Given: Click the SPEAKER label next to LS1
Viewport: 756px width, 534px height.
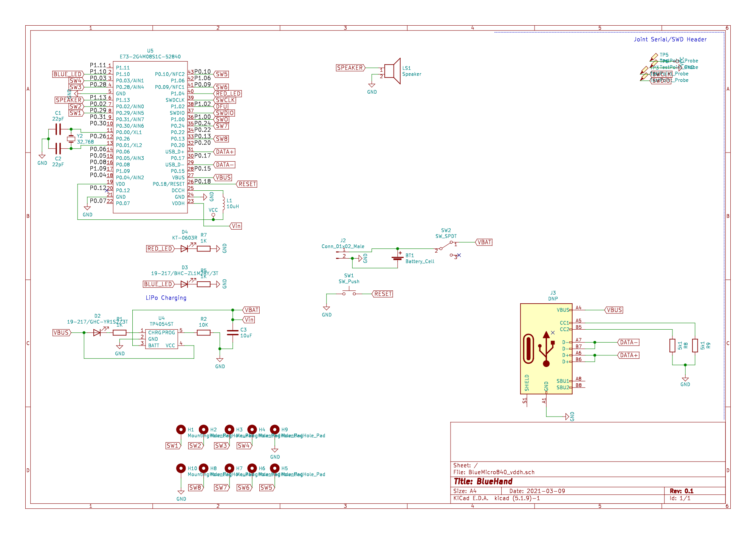Looking at the screenshot, I should pos(351,68).
